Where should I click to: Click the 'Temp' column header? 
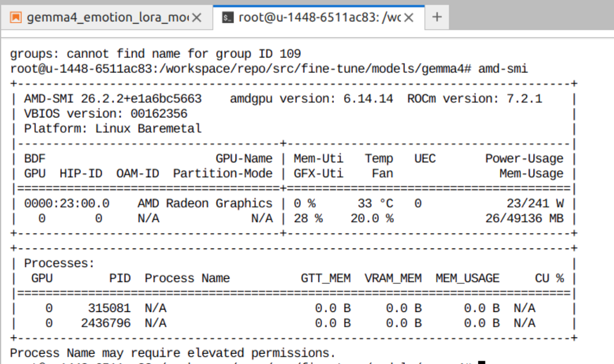coord(379,159)
